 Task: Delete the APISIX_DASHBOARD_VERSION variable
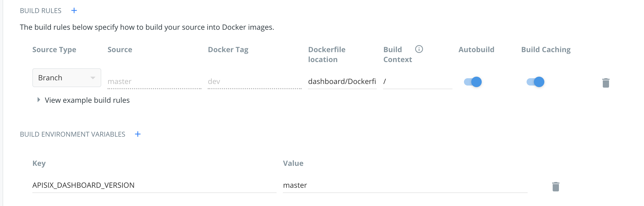pos(556,186)
